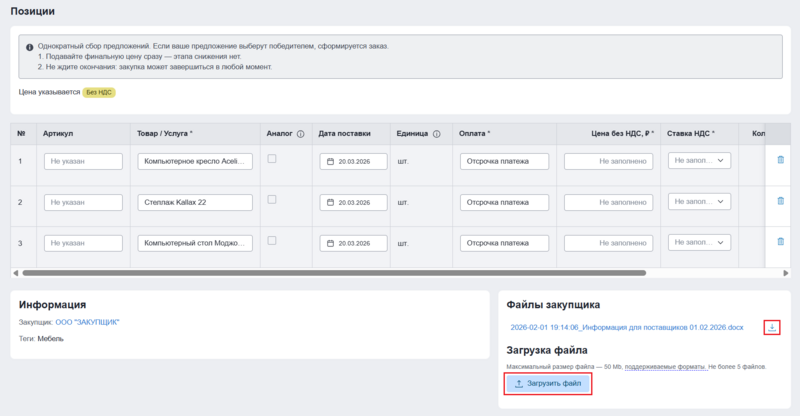This screenshot has height=416, width=800.
Task: Open the Информация для поставщиков docx link
Action: 626,327
